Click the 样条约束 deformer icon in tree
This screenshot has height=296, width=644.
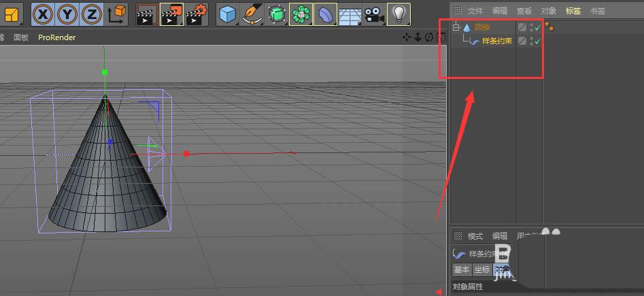tap(475, 41)
